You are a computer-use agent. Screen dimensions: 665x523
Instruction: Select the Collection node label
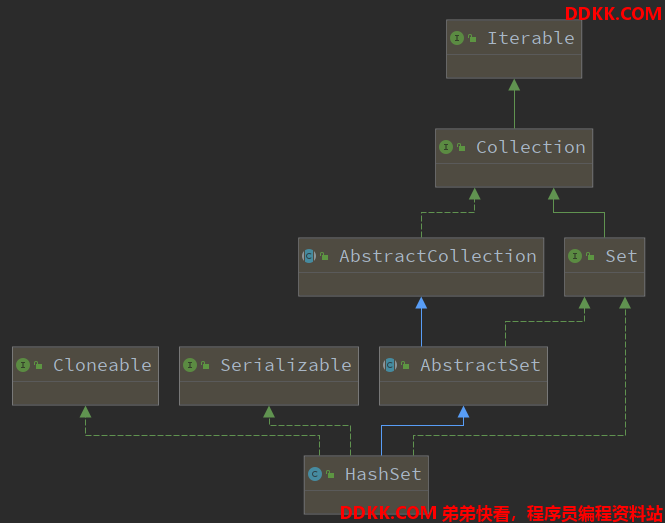pyautogui.click(x=531, y=147)
